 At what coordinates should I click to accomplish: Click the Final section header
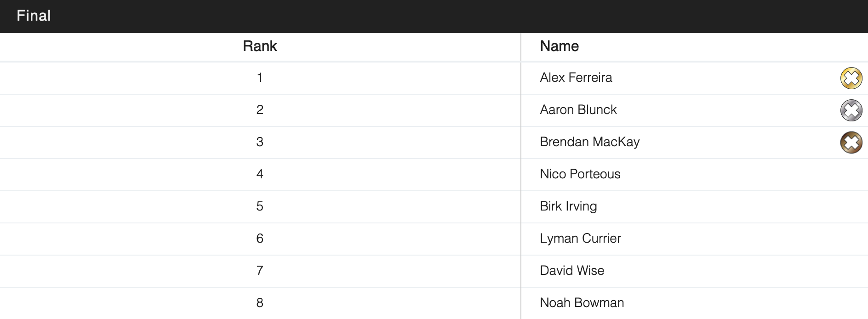(34, 16)
